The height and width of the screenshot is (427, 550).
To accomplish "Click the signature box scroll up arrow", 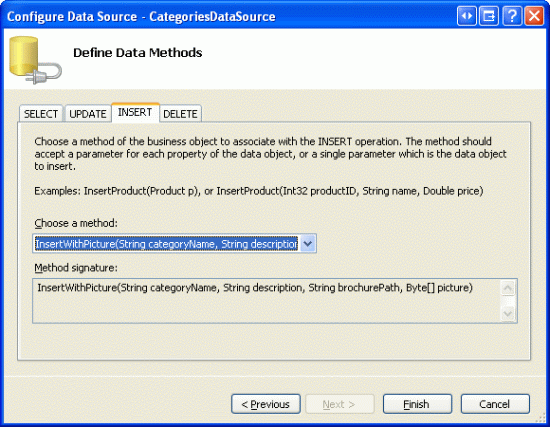I will click(x=508, y=289).
